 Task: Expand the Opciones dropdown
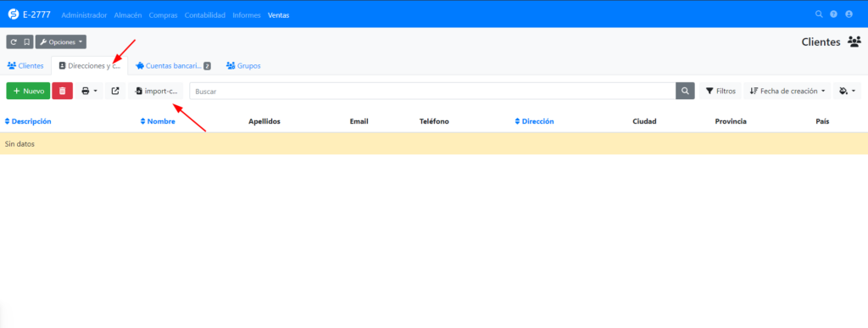point(61,42)
